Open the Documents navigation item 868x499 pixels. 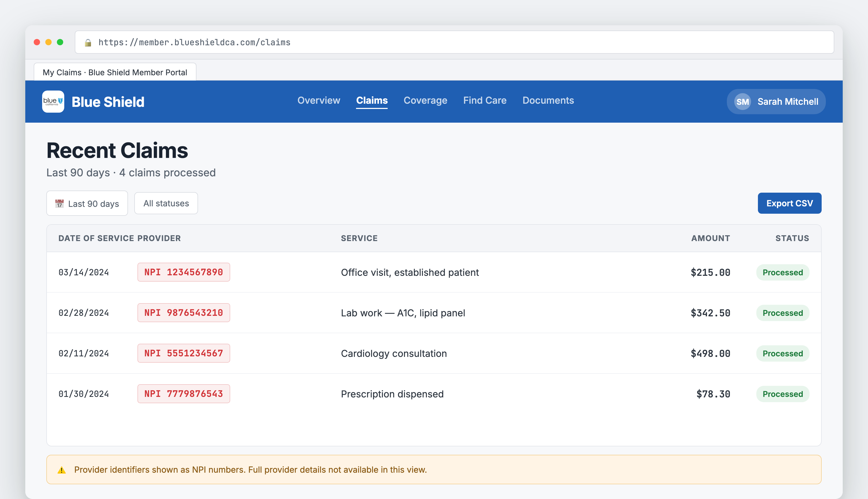click(x=548, y=101)
